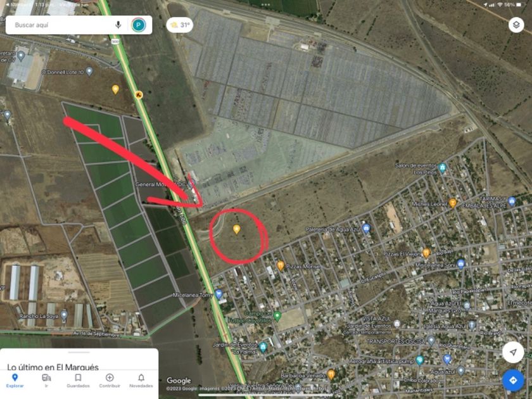
Task: Open the map layers button
Action: pos(516,25)
